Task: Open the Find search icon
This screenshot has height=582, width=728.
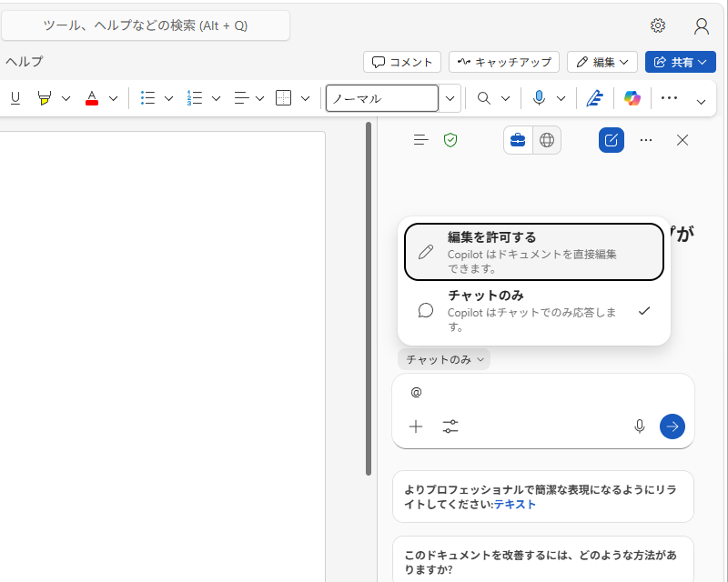Action: [485, 97]
